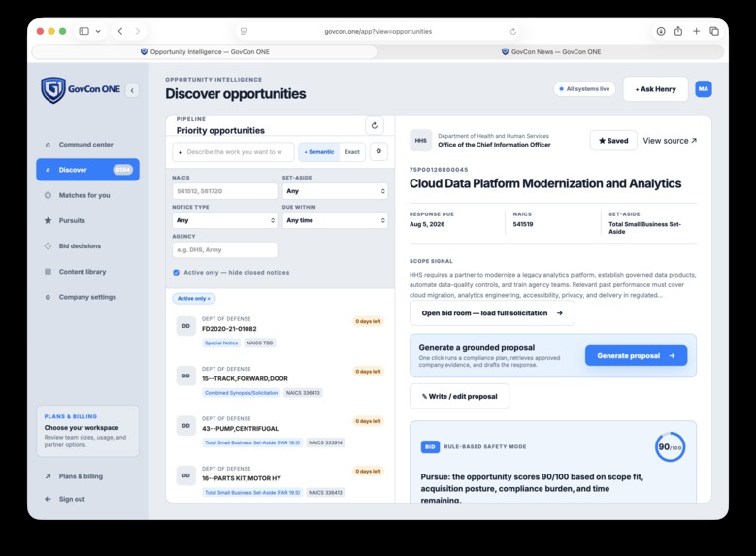Open the Due Within dropdown

[x=335, y=220]
